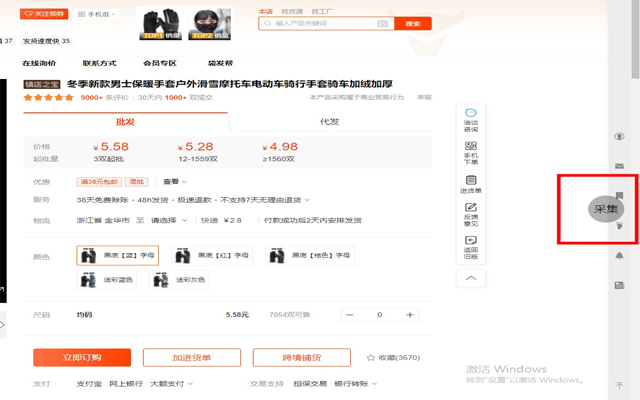Click the page vertical scrollbar thumb
Screen dimensions: 640x400
coord(636,40)
